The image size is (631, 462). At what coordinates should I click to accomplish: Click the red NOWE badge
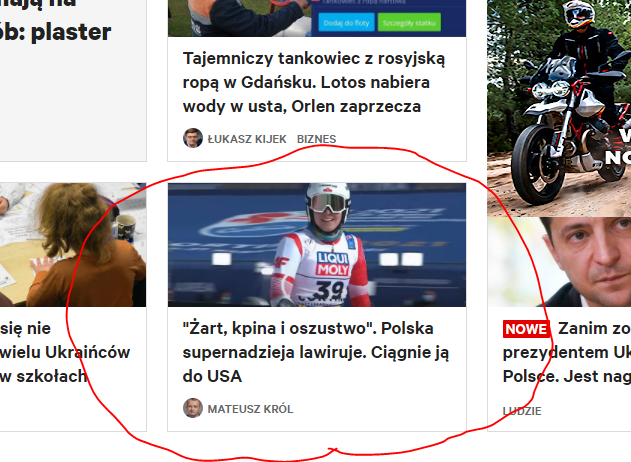pos(526,330)
